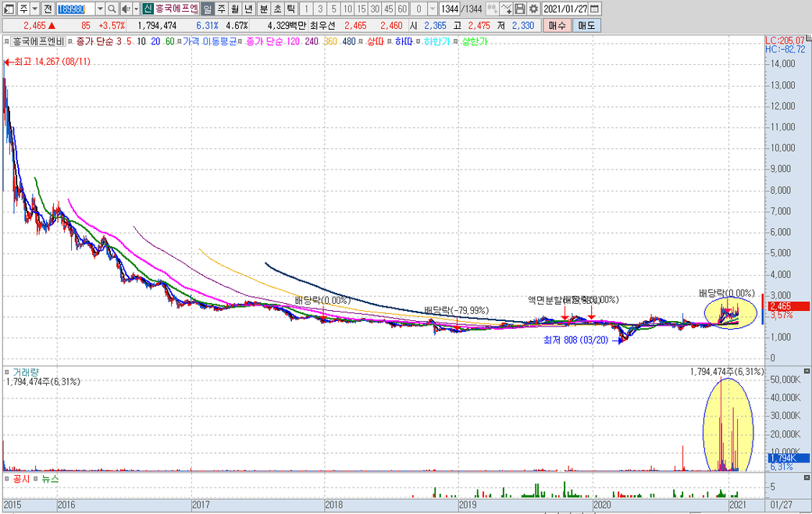This screenshot has width=812, height=514.
Task: Click the save chart floppy disk icon
Action: coord(520,9)
